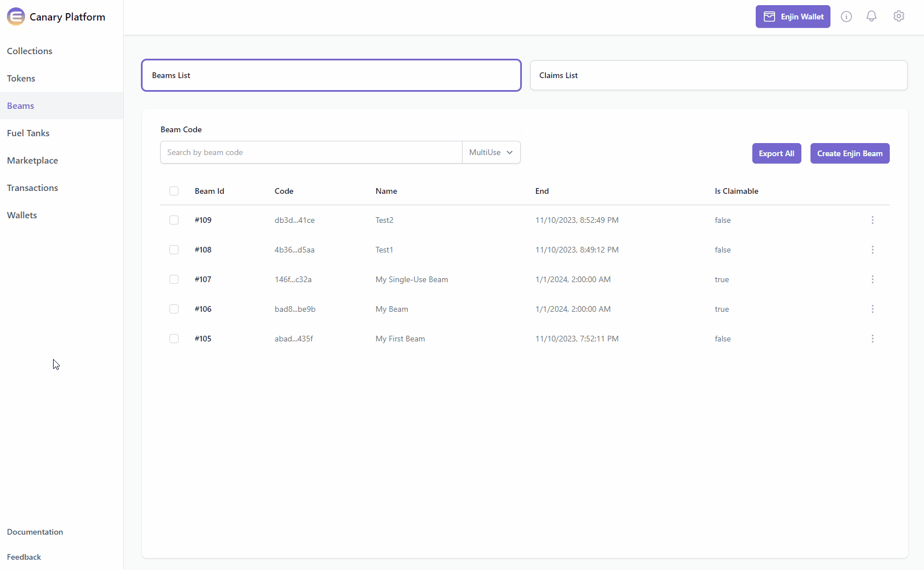The width and height of the screenshot is (924, 570).
Task: Click end date 11/10/2023, 8:52:49 PM
Action: [577, 220]
